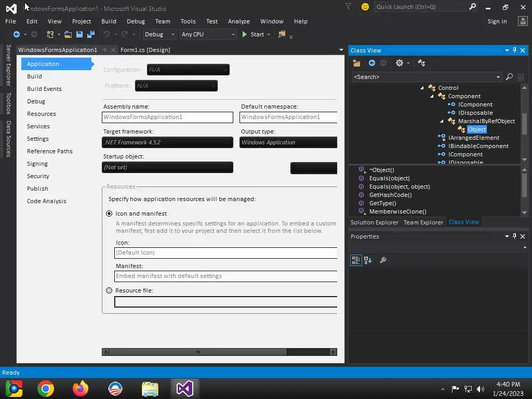The width and height of the screenshot is (532, 399).
Task: Switch to the Form1.cs [Design] tab
Action: point(145,50)
